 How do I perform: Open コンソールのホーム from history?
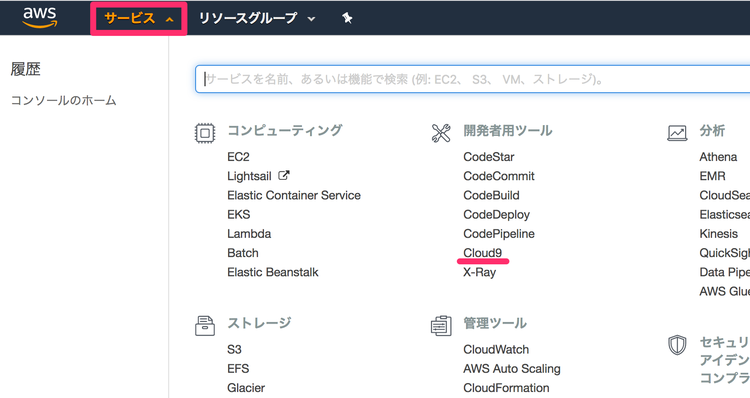(x=64, y=100)
